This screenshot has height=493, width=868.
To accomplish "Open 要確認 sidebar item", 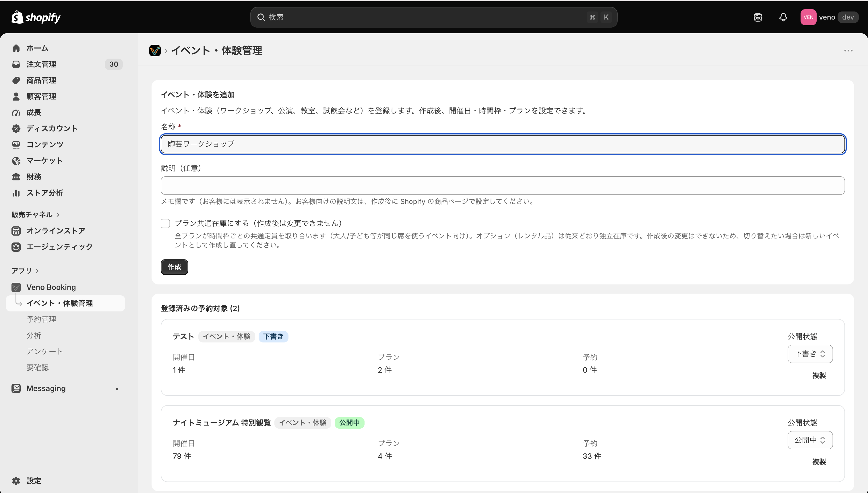I will (x=38, y=367).
